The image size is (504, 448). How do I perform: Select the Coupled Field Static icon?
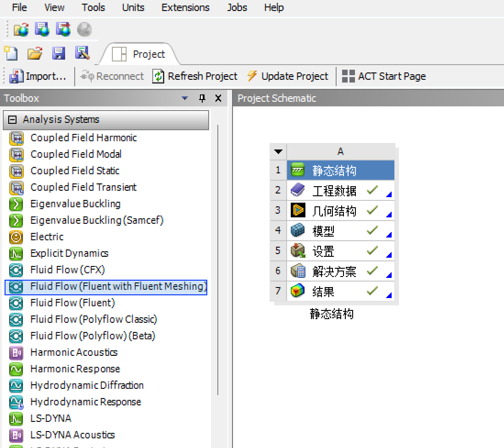pos(16,171)
